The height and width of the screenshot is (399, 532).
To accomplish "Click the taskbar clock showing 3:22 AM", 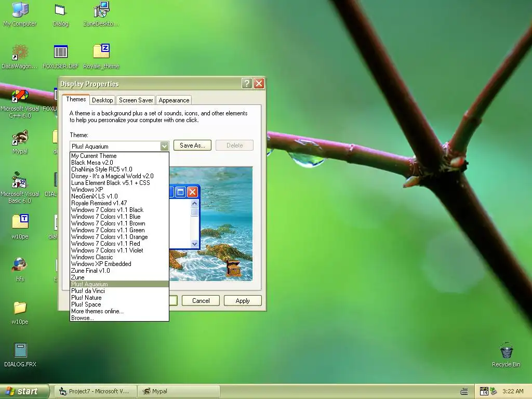I will click(513, 391).
